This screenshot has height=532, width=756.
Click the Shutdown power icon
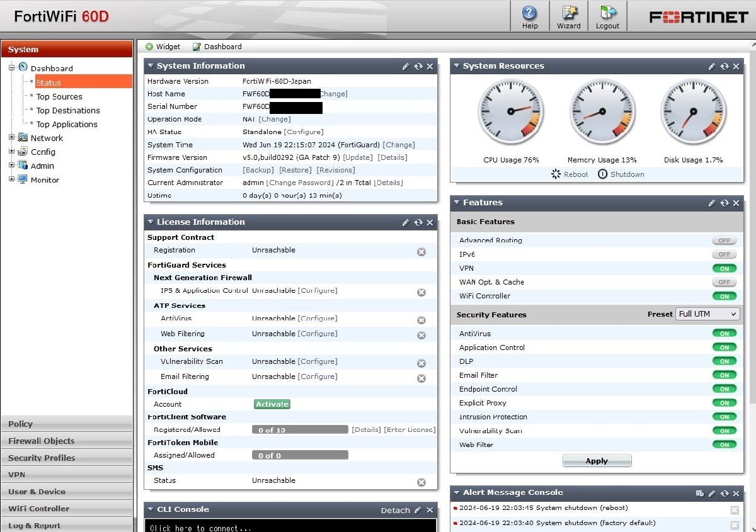pyautogui.click(x=602, y=174)
